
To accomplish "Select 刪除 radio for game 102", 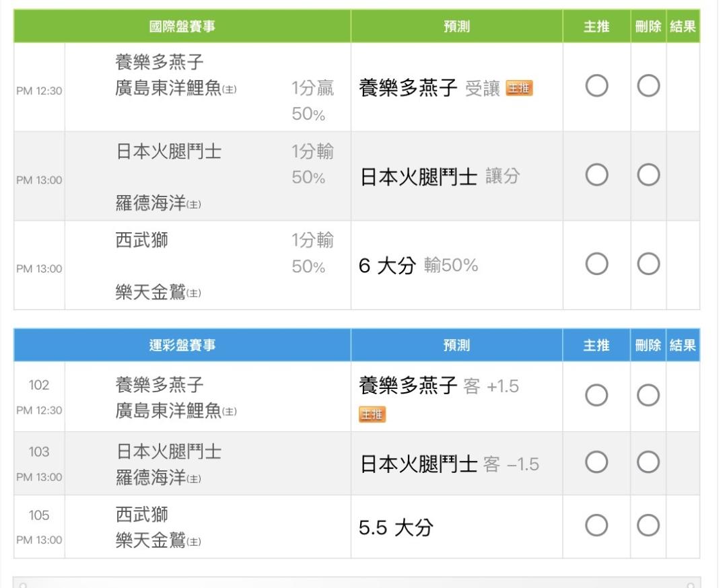I will click(x=648, y=396).
